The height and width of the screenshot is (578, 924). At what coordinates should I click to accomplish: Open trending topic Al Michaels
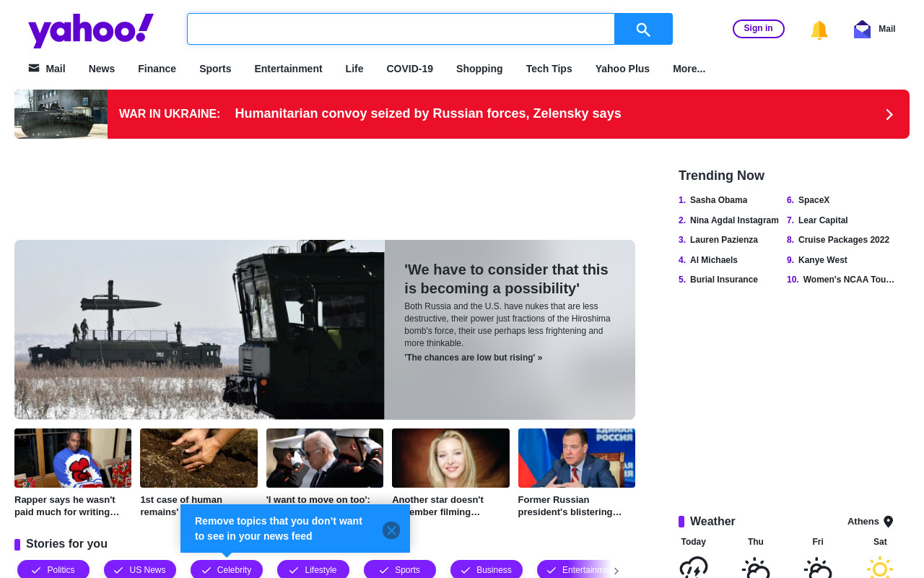714,260
